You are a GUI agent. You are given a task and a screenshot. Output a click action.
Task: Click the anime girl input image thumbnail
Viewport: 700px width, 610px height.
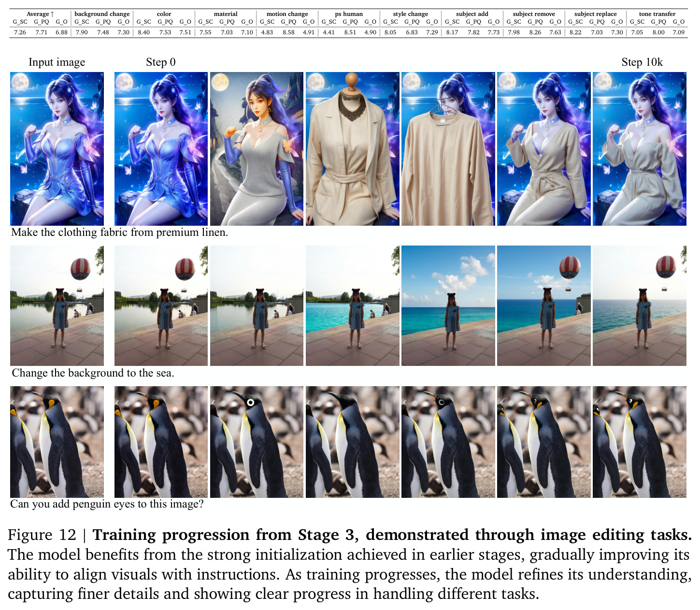coord(57,149)
